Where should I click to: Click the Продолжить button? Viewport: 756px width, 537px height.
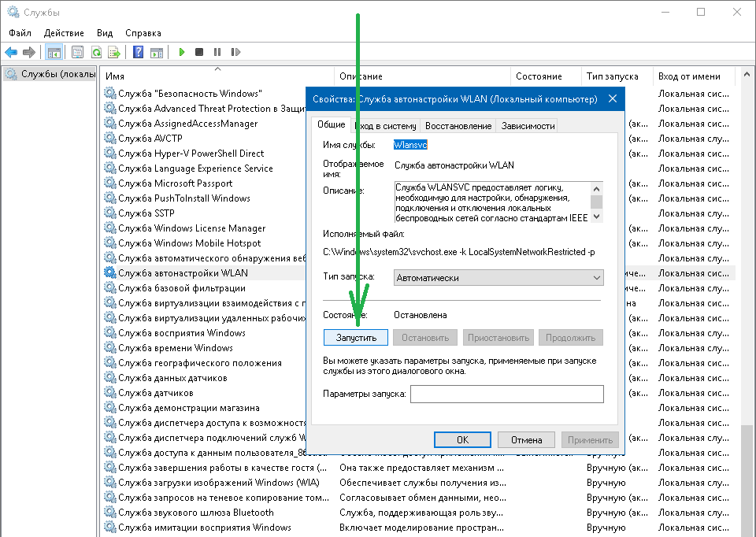coord(571,338)
